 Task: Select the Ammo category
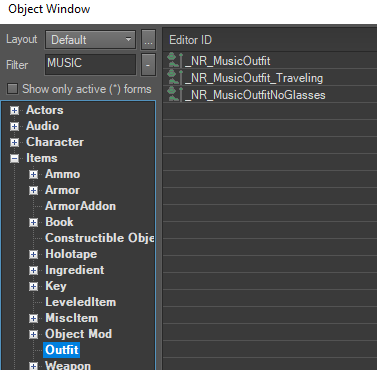pos(63,174)
